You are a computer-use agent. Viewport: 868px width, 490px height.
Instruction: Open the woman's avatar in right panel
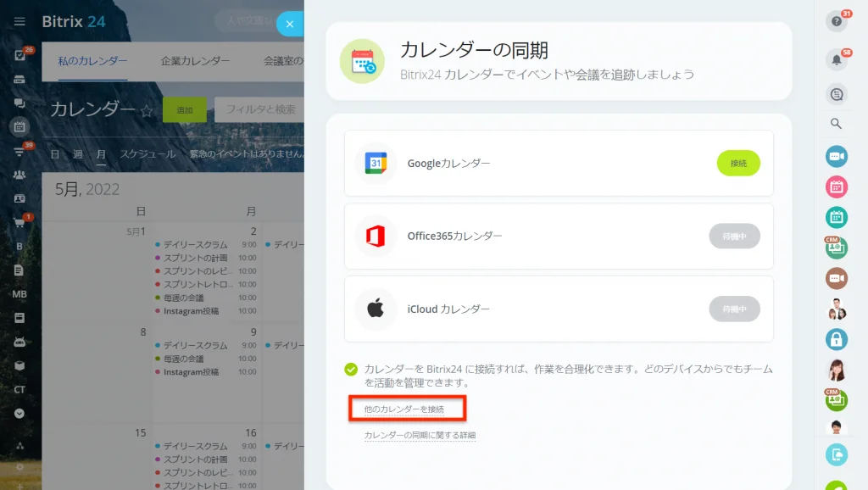837,370
